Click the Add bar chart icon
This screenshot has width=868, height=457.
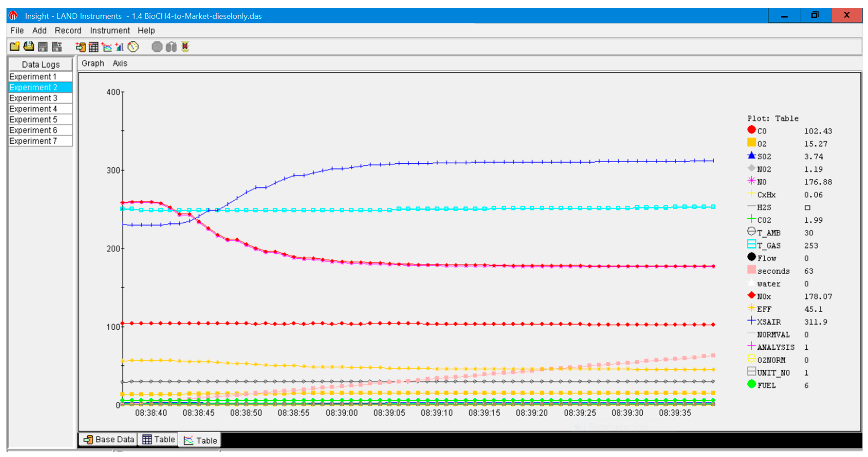coord(119,47)
